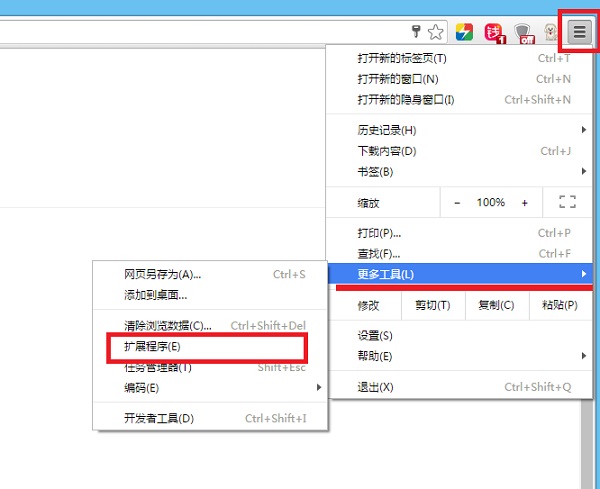Click the puppy extension icon
The height and width of the screenshot is (489, 600).
(x=550, y=33)
